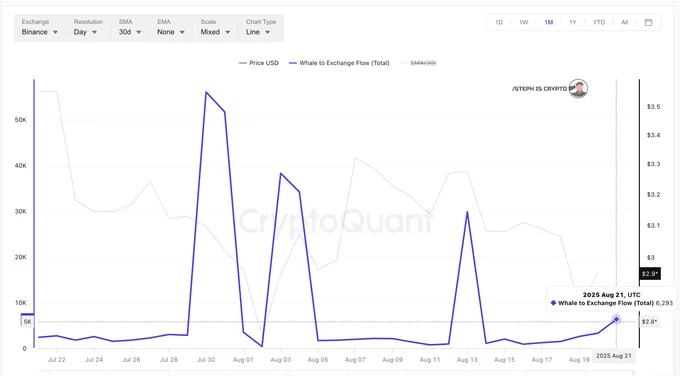This screenshot has width=680, height=376.
Task: Open the Chart Type dropdown set to Line
Action: 258,32
